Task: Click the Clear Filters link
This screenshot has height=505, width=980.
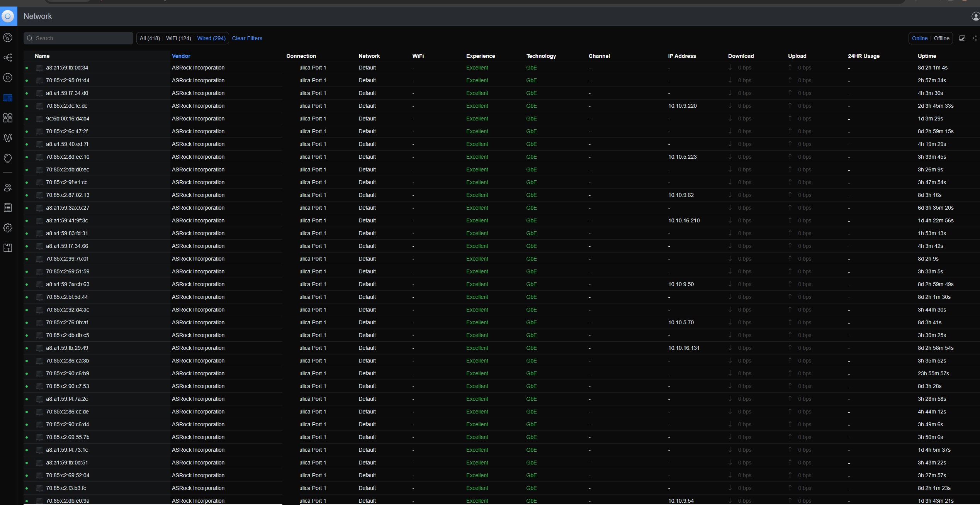Action: point(247,38)
